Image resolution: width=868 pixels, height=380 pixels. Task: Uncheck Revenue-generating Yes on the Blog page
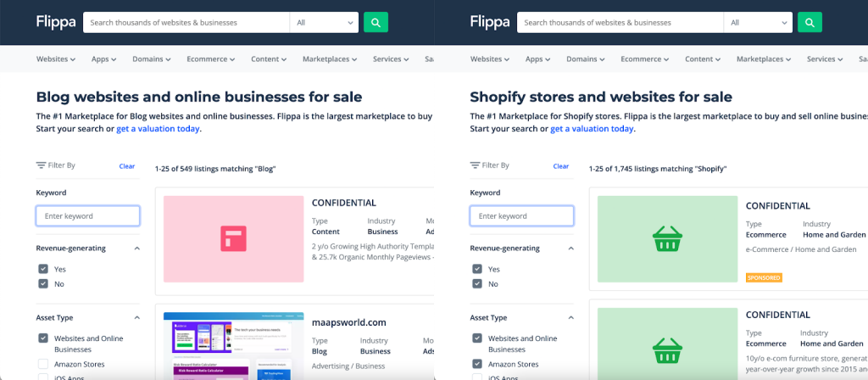[43, 269]
